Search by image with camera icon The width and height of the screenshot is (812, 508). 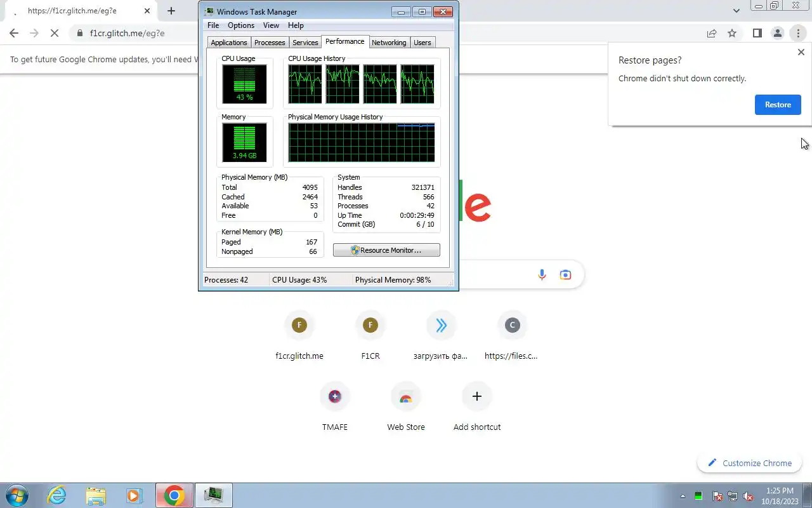point(565,274)
